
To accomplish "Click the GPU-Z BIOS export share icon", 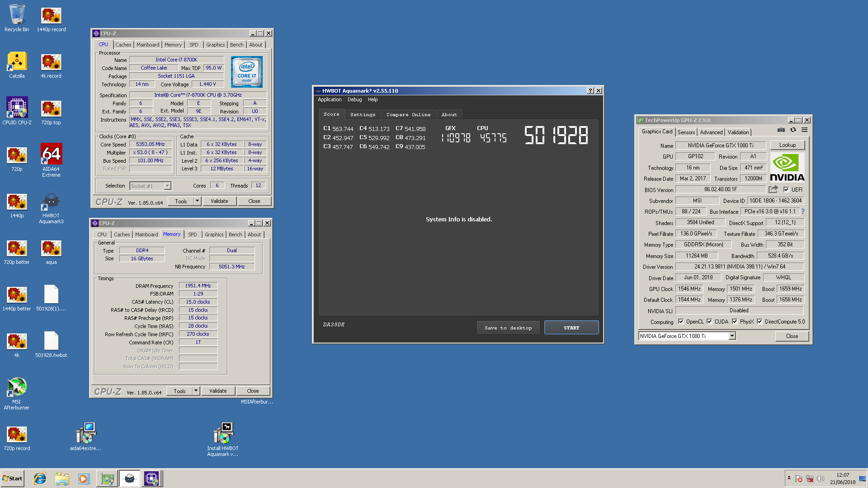I will point(773,189).
